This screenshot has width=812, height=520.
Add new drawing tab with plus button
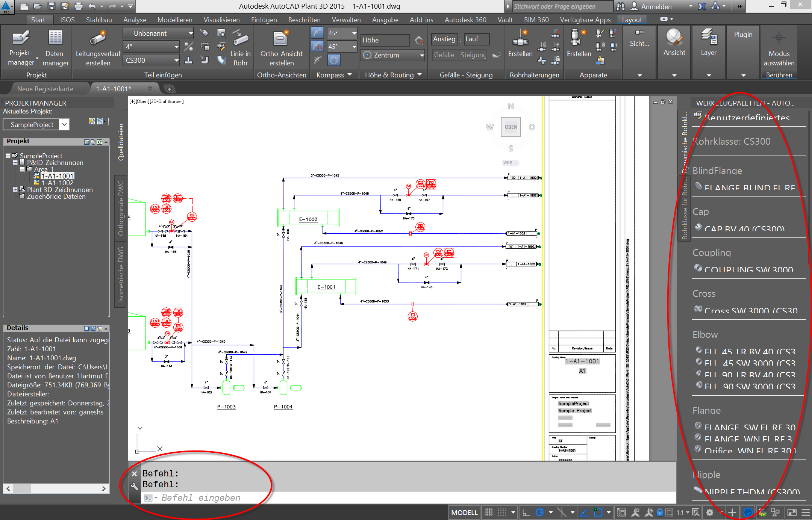[170, 89]
